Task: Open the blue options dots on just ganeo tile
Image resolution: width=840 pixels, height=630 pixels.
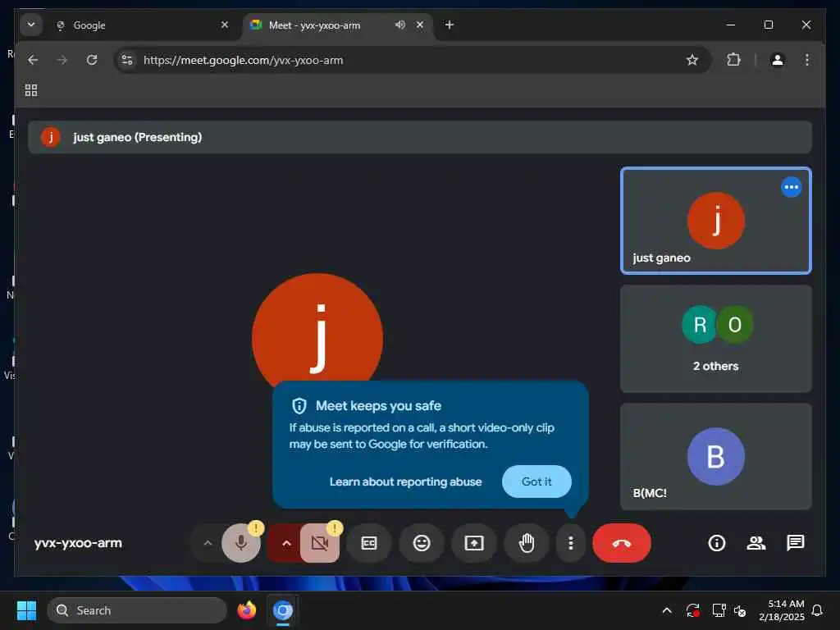Action: (x=792, y=187)
